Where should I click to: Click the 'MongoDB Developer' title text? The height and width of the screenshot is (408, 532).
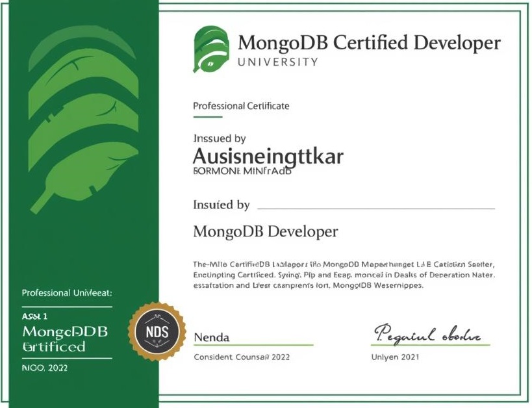[x=266, y=232]
